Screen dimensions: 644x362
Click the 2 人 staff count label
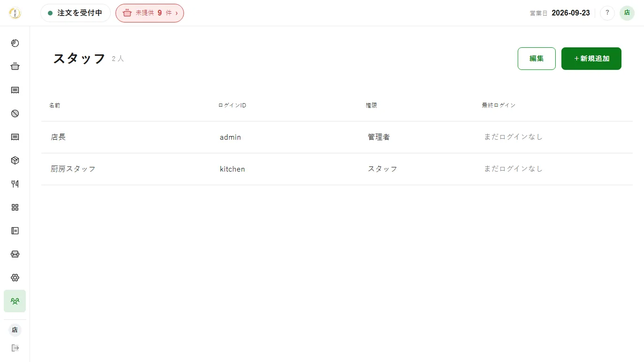coord(118,59)
